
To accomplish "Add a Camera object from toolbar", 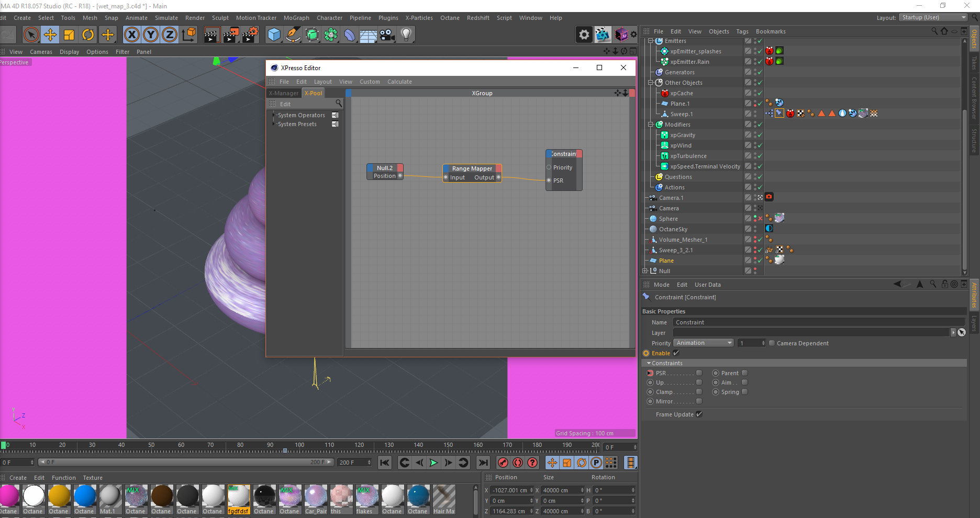I will [x=387, y=35].
